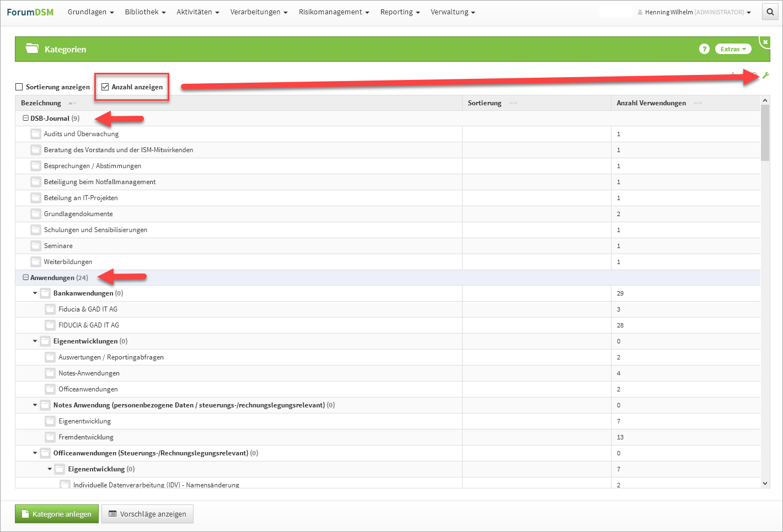
Task: Click the green wrench settings icon
Action: tap(765, 76)
